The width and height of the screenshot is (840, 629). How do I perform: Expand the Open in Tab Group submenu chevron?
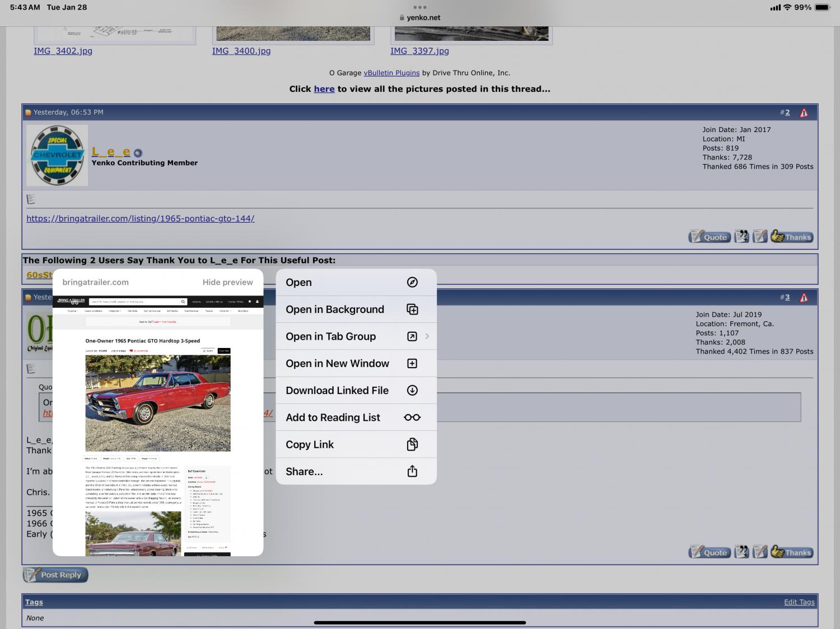point(427,336)
